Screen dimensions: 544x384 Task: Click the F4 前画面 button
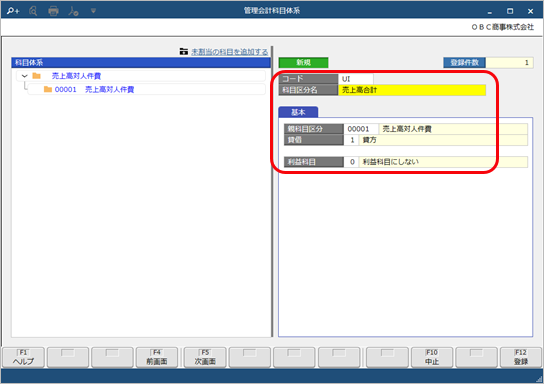click(x=157, y=357)
